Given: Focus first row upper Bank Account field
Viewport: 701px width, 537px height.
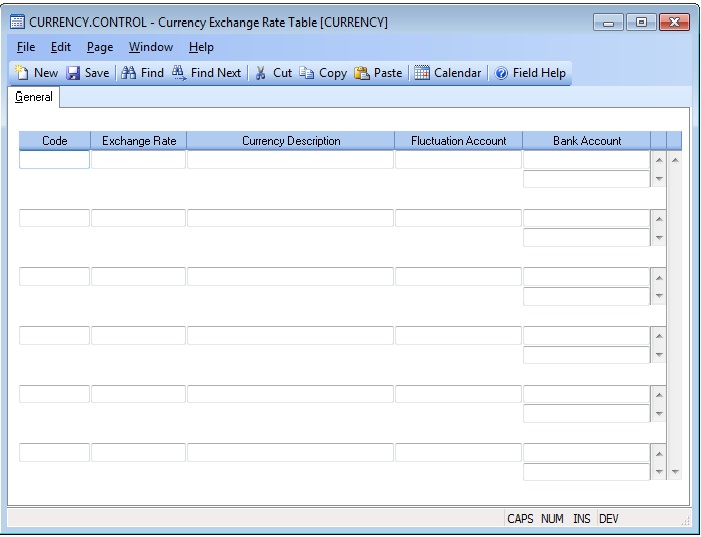Looking at the screenshot, I should (587, 160).
